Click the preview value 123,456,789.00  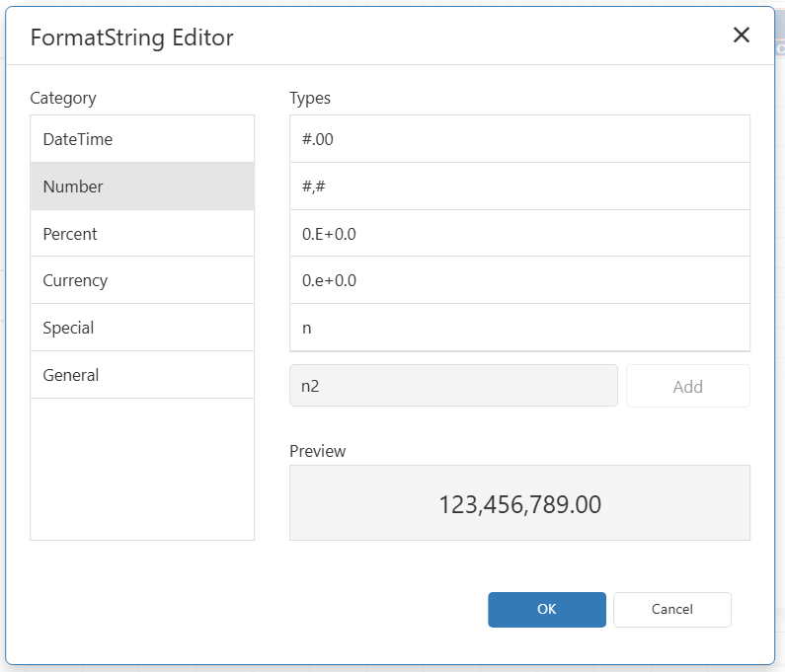click(x=519, y=504)
